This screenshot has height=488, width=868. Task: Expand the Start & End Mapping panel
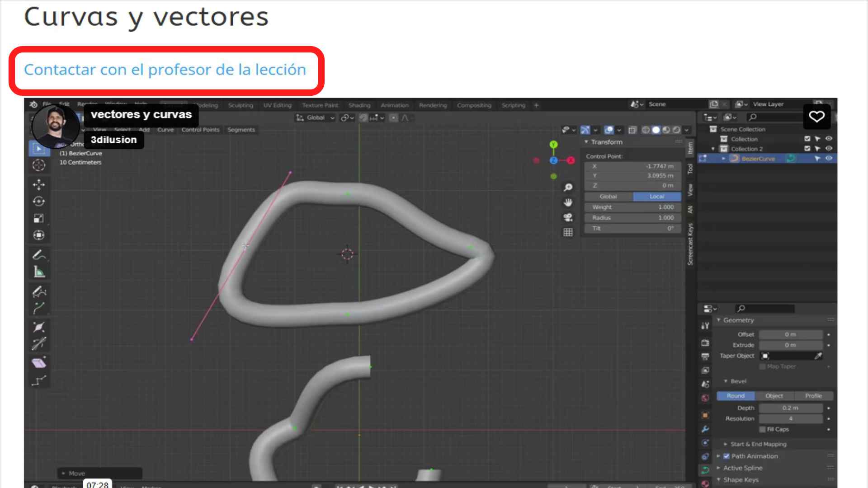pyautogui.click(x=726, y=444)
